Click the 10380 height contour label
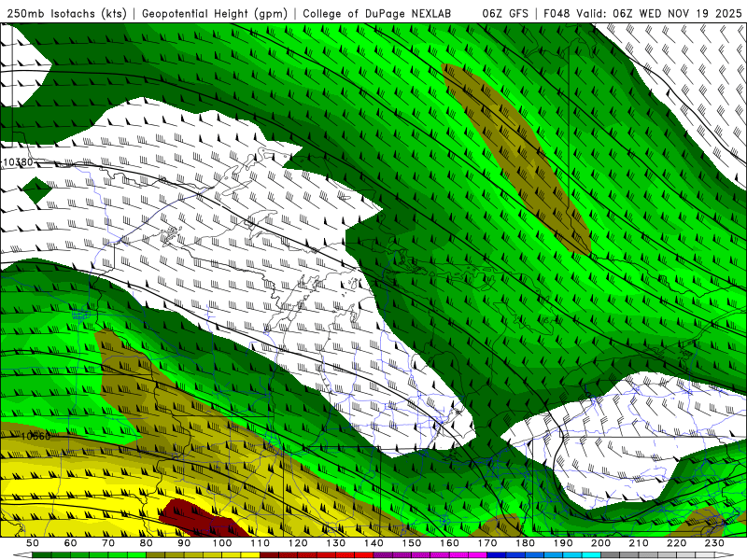 [18, 162]
